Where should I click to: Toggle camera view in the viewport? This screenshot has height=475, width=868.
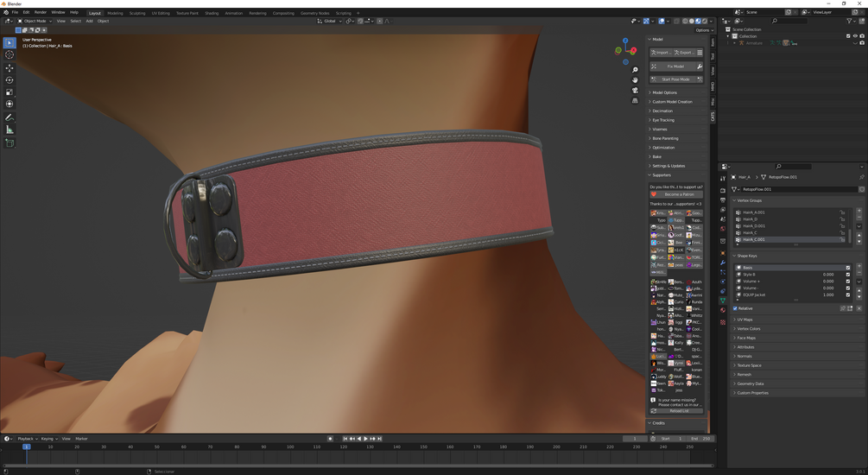pos(635,90)
